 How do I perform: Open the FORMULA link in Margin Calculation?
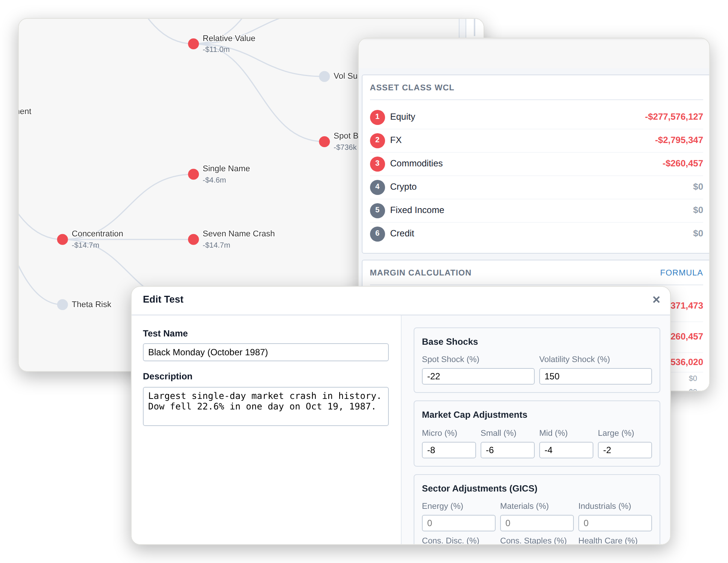681,273
